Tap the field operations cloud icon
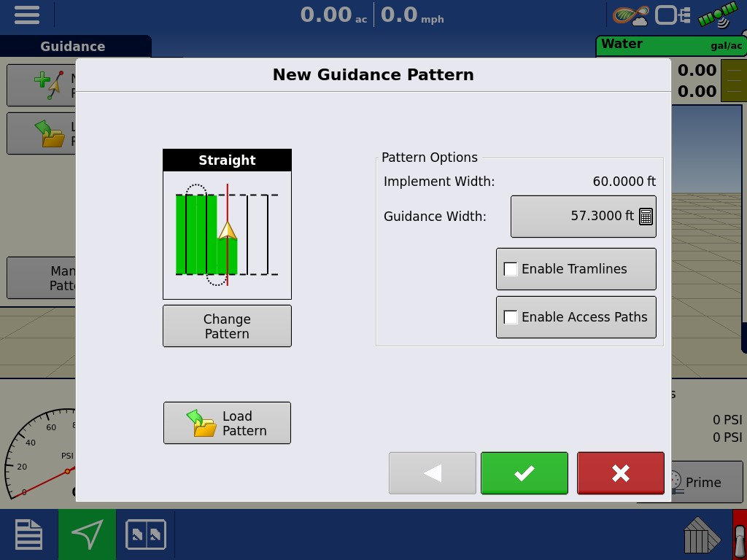747x560 pixels. pos(630,15)
